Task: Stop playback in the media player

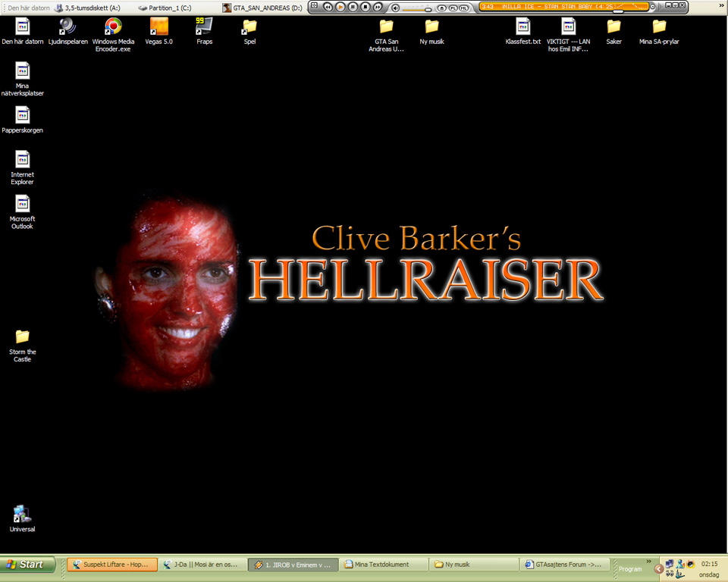Action: click(x=366, y=7)
